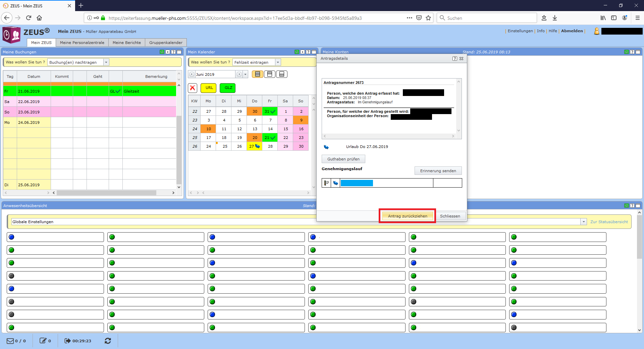Screen dimensions: 644x349
Task: Select second-half-day absence toggle
Action: click(282, 74)
